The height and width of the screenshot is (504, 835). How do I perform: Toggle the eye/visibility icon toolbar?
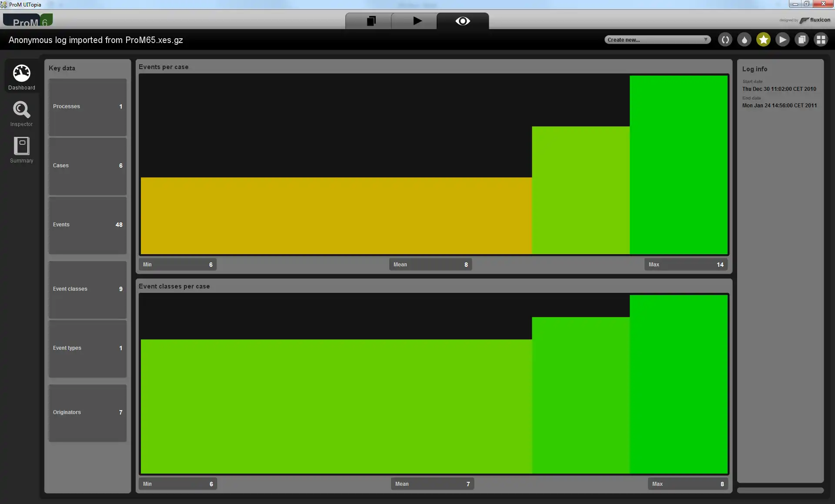[462, 21]
